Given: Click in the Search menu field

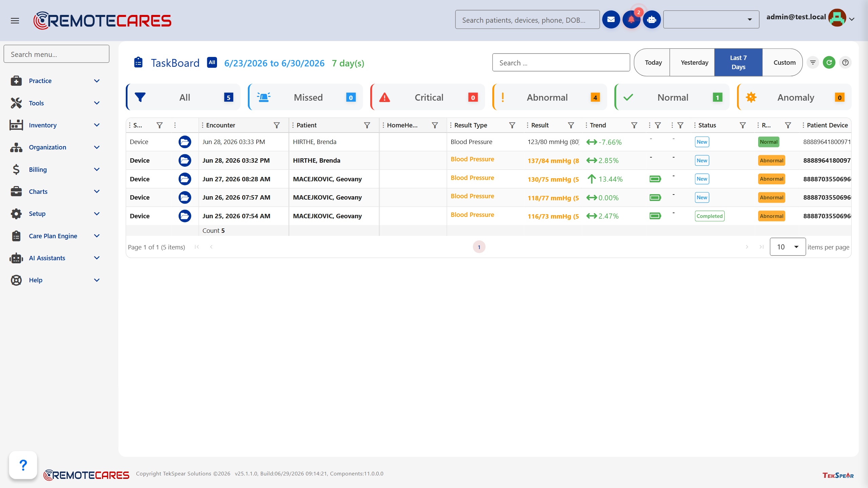Looking at the screenshot, I should tap(56, 54).
